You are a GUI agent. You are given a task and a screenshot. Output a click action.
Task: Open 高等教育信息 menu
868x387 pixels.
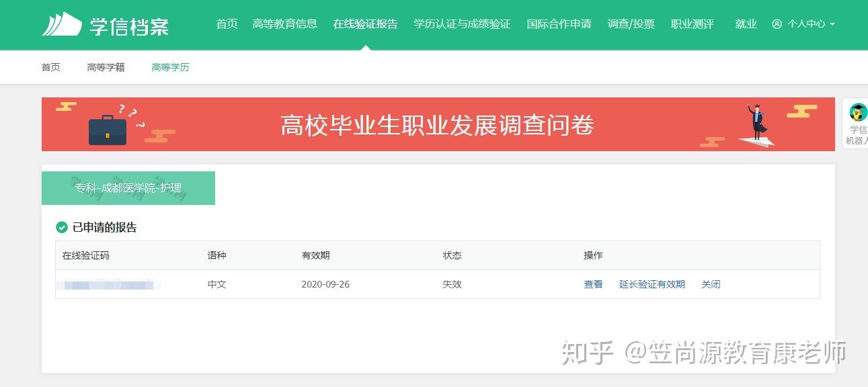[284, 24]
